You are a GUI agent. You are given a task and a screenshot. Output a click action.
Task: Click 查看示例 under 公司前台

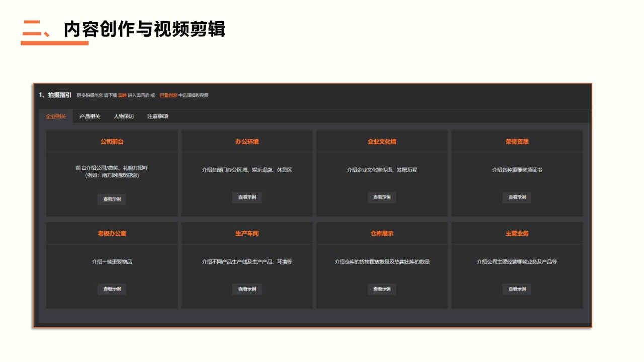point(112,199)
